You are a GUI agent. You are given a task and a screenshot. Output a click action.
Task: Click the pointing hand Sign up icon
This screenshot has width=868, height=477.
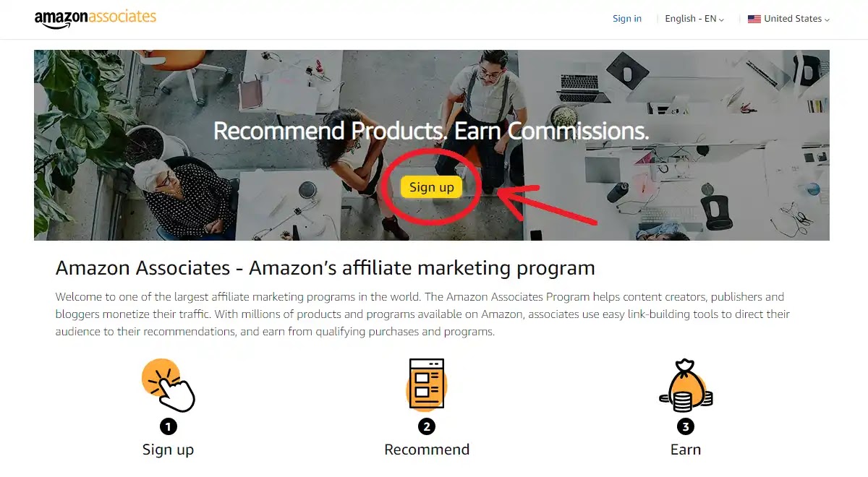click(169, 385)
